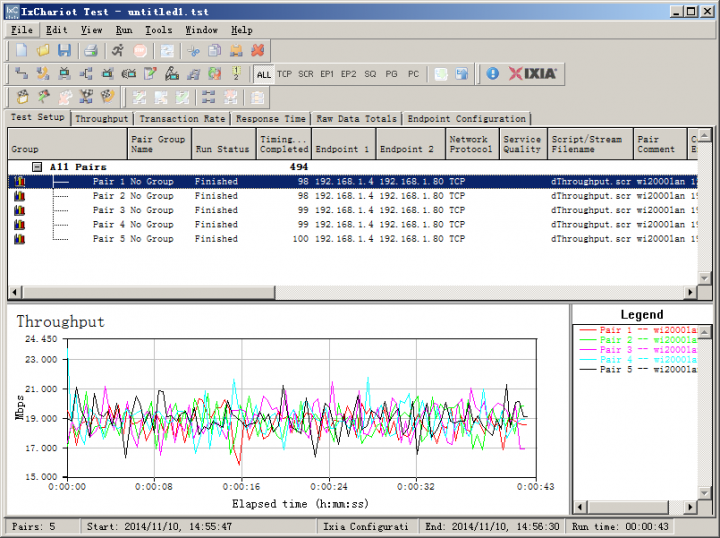Collapse the All Pairs group
Screen dimensions: 720x538
pyautogui.click(x=37, y=167)
